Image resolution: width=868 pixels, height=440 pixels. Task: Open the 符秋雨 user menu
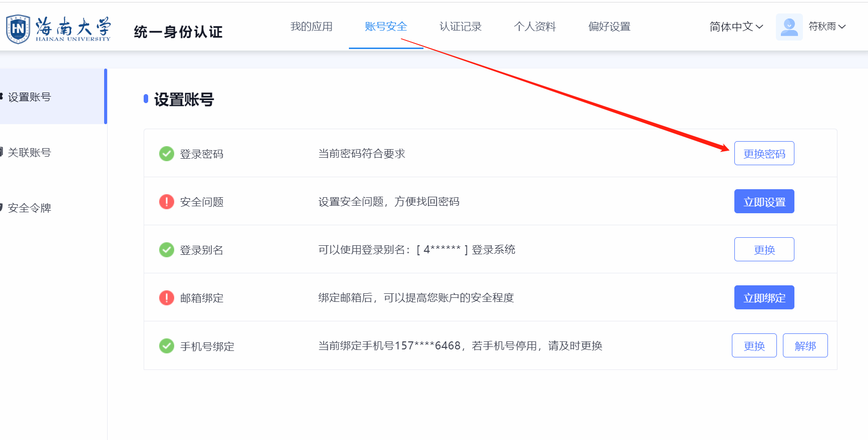[827, 27]
